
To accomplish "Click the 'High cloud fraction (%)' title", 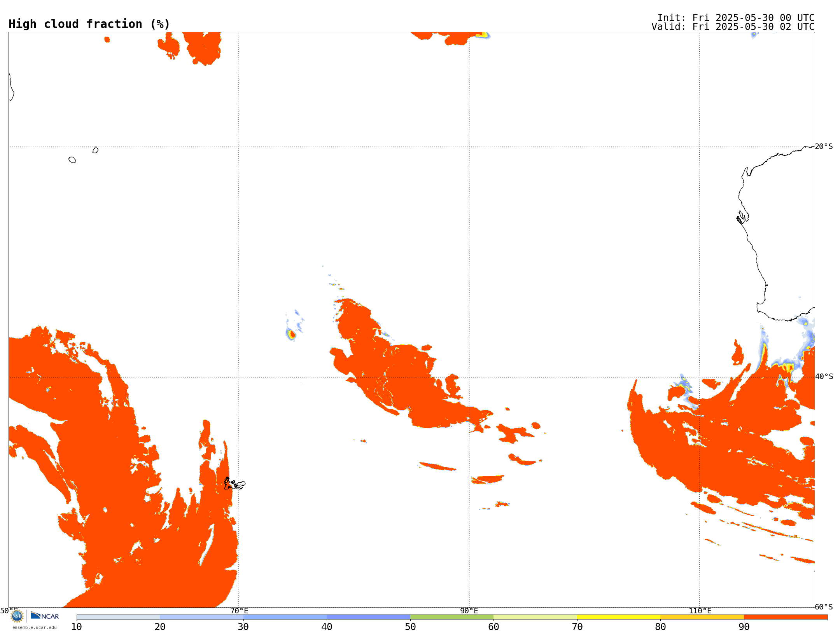I will (x=89, y=24).
